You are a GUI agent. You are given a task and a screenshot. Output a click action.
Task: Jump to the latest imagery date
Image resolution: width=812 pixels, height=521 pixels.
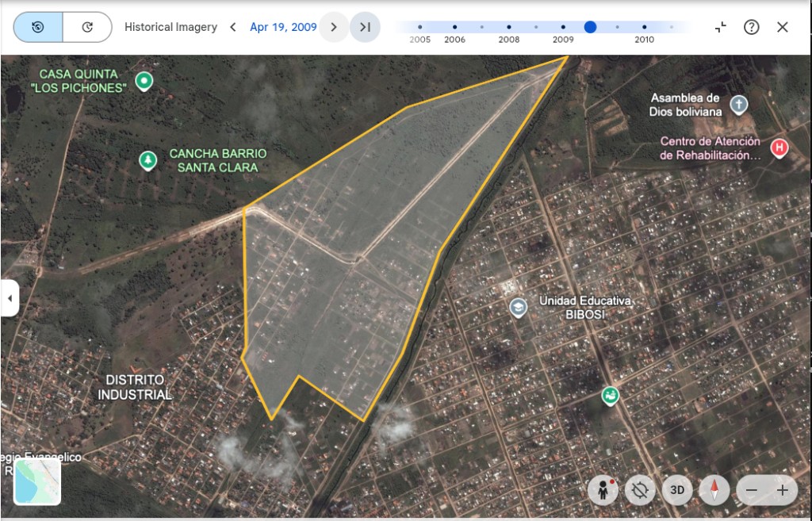coord(365,27)
